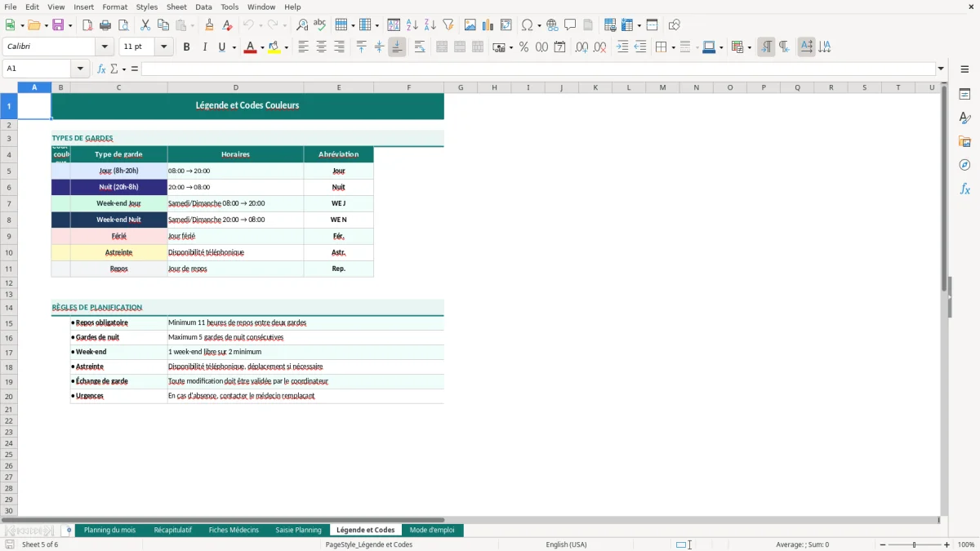The width and height of the screenshot is (980, 551).
Task: Toggle Align Left
Action: 304,47
